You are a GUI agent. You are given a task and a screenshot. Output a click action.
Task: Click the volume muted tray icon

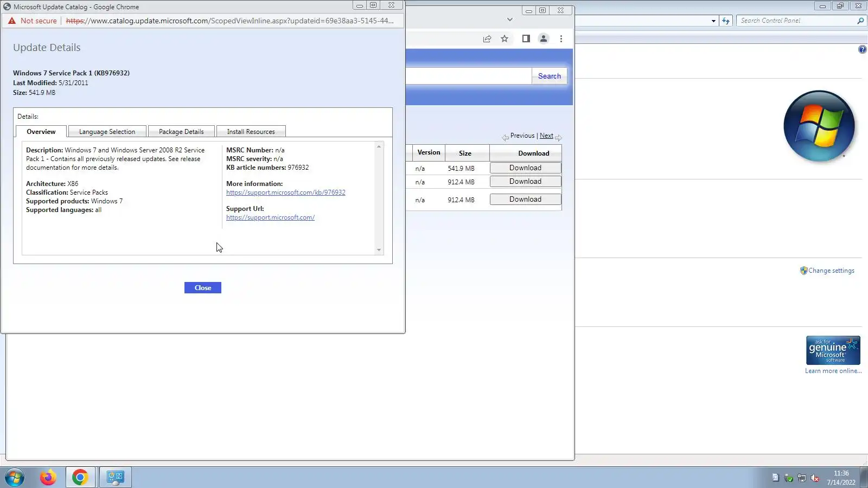(x=815, y=478)
